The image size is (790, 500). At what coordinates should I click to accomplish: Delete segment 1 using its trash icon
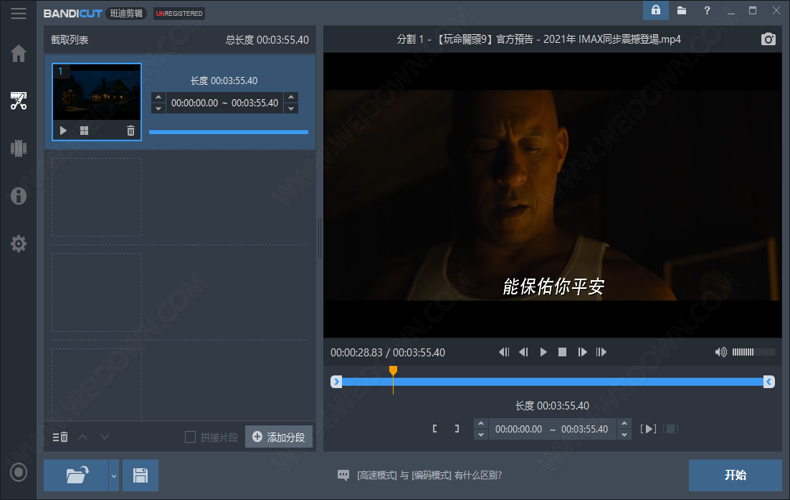point(130,131)
